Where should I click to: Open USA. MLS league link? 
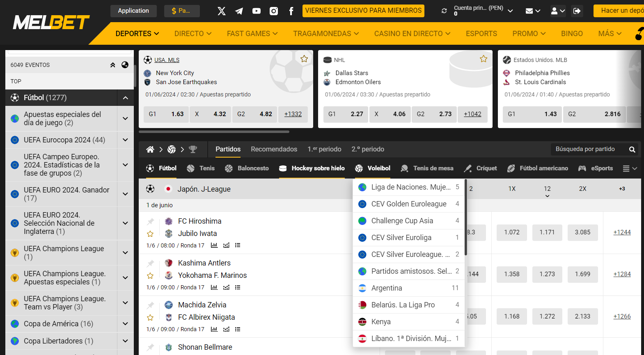click(167, 60)
